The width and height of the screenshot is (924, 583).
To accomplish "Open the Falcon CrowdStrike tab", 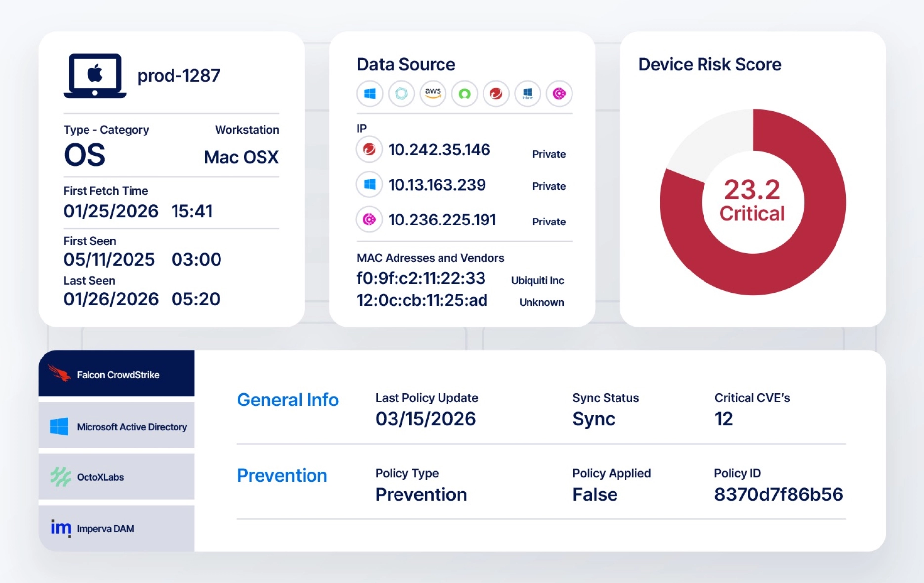I will [x=117, y=373].
